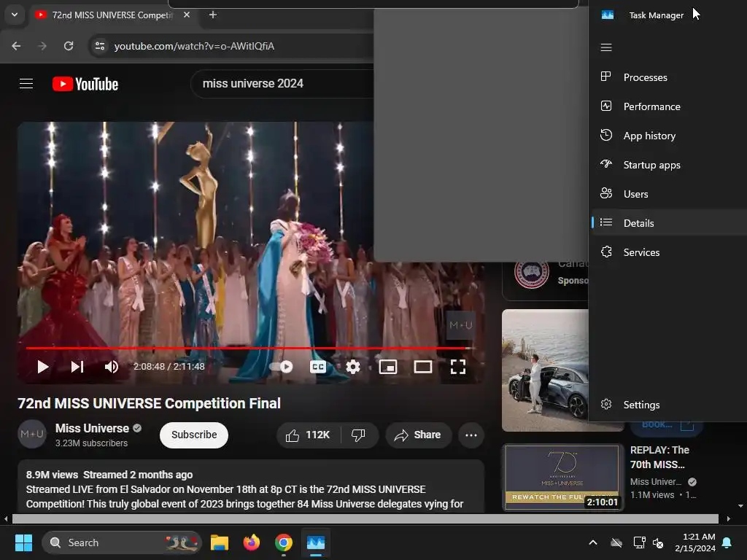Open YouTube guide hamburger menu
The image size is (747, 560).
[x=26, y=84]
